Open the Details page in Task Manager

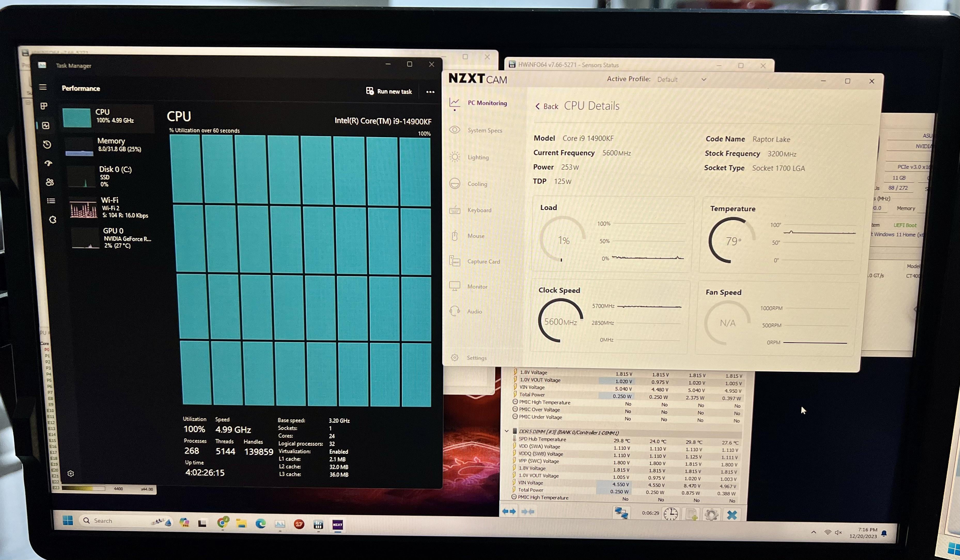[51, 201]
